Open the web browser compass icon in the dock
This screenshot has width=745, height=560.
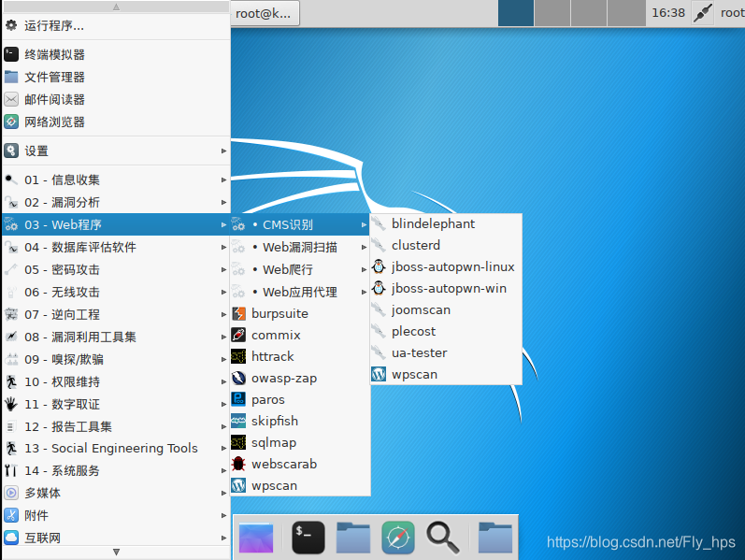tap(397, 538)
